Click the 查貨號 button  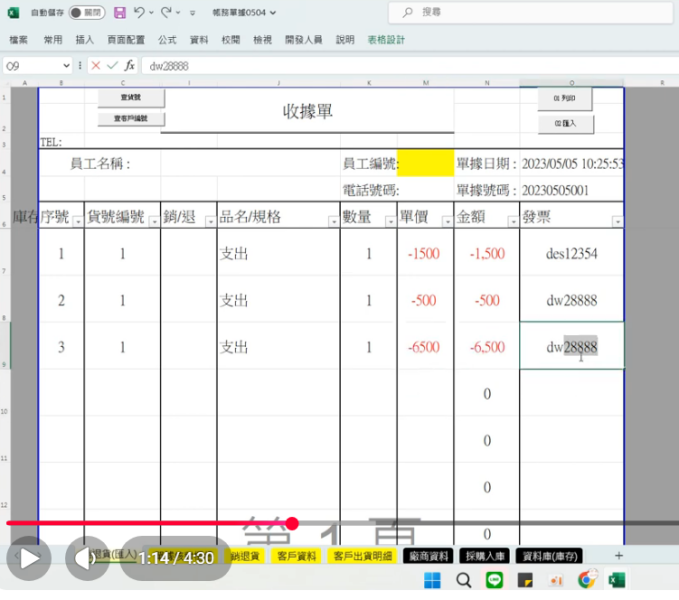pyautogui.click(x=131, y=97)
